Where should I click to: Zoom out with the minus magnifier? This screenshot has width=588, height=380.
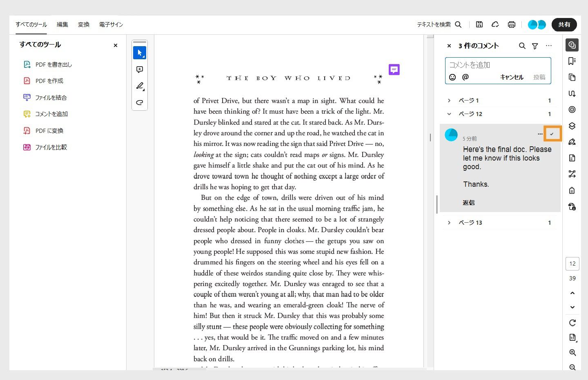point(572,367)
